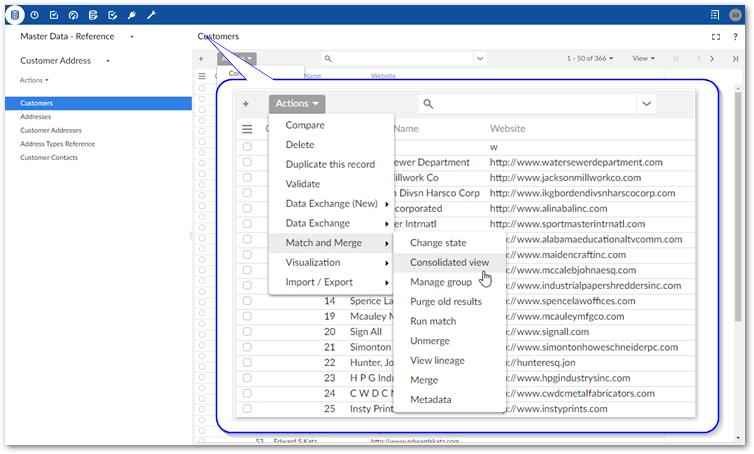This screenshot has height=454, width=754.
Task: Open the database icon in top bar
Action: [15, 15]
